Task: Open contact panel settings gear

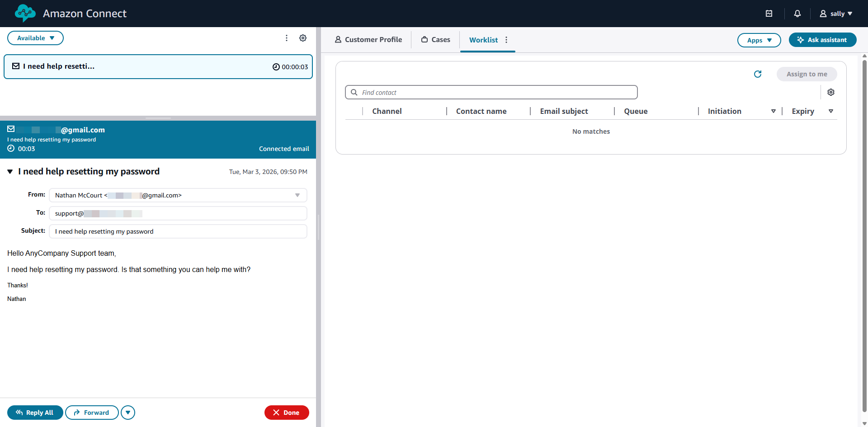Action: (303, 38)
